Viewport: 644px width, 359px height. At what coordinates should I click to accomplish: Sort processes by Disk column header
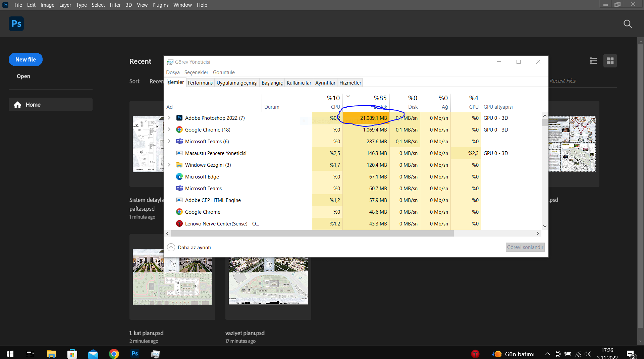tap(405, 102)
